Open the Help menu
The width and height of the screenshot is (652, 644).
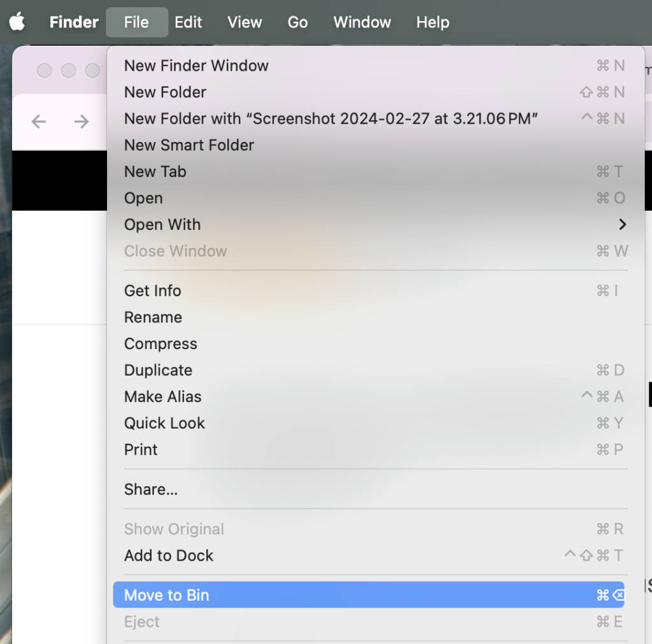click(x=432, y=22)
